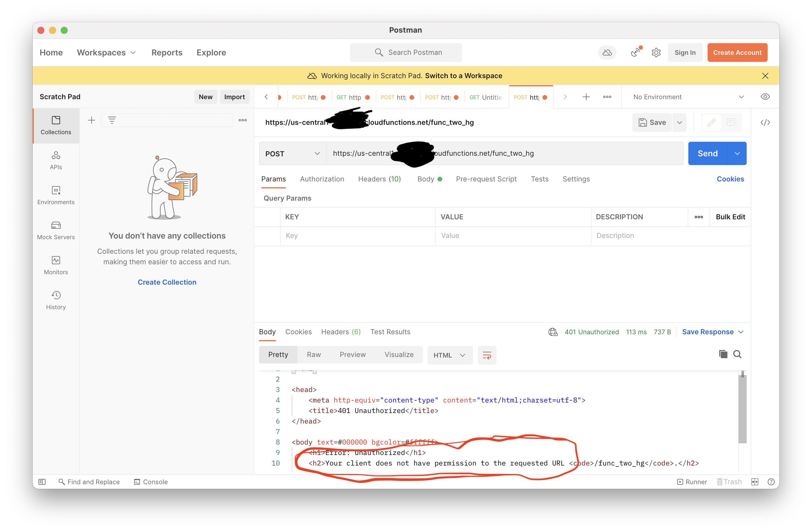Viewport: 812px width, 532px height.
Task: Select the Visualize response view
Action: [x=399, y=355]
